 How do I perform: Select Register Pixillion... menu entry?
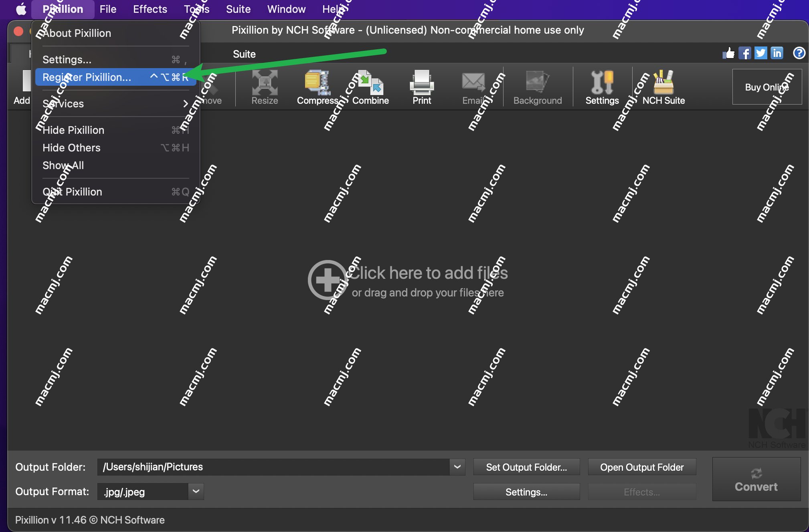point(115,77)
